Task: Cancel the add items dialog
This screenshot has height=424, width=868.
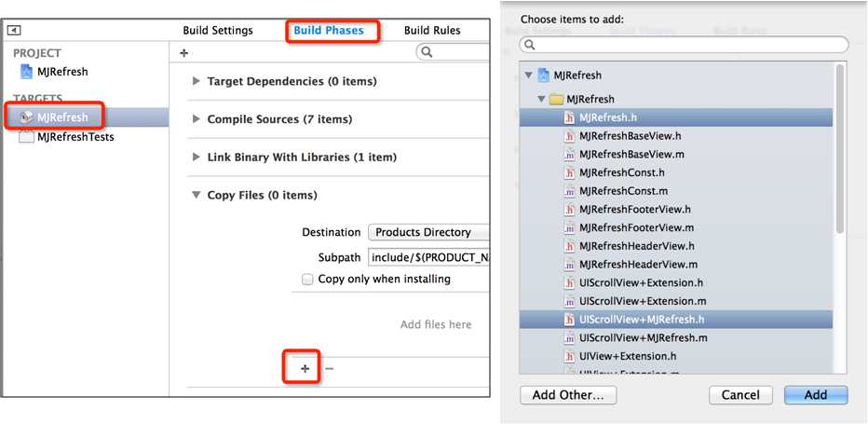Action: (740, 395)
